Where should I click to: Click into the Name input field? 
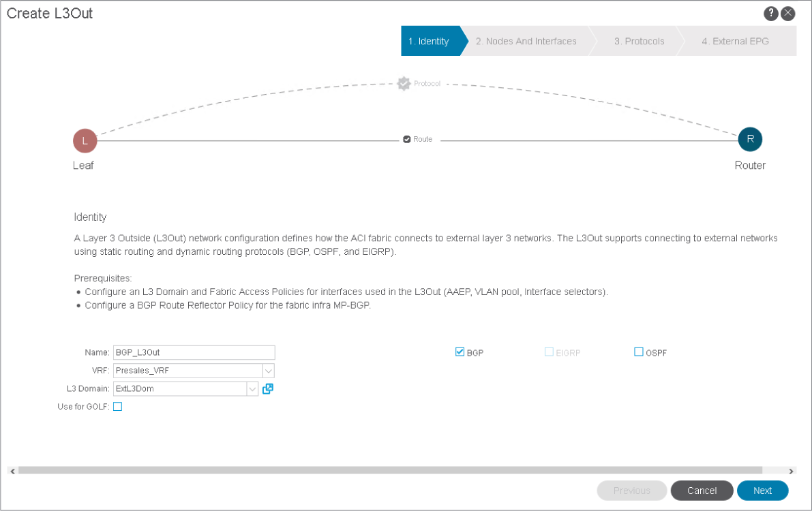point(194,352)
